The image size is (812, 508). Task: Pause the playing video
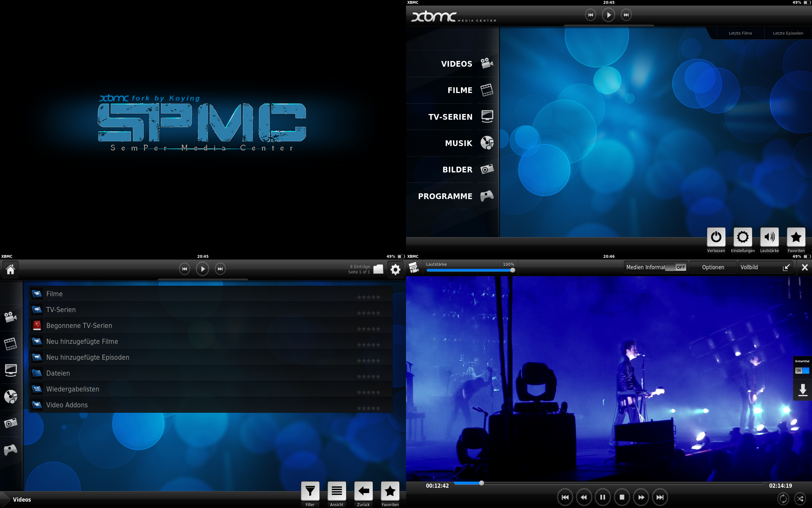pos(603,497)
